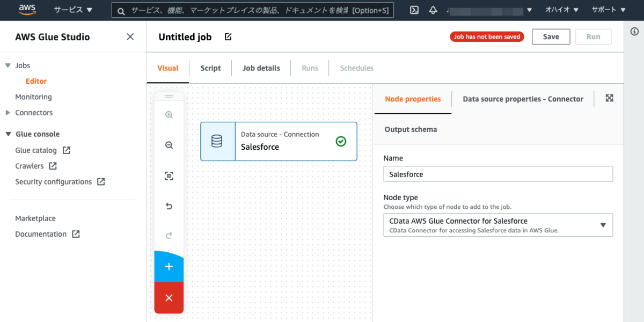This screenshot has height=322, width=644.
Task: Zoom in on the canvas
Action: [x=169, y=115]
